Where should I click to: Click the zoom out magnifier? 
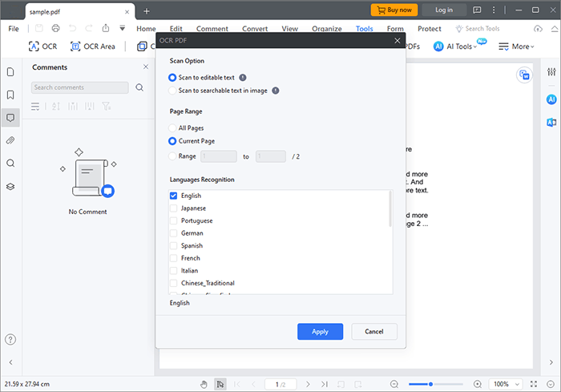[394, 384]
